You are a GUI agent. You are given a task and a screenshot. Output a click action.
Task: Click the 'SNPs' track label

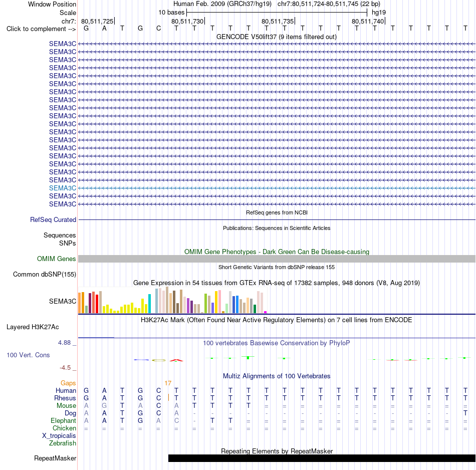pos(68,243)
